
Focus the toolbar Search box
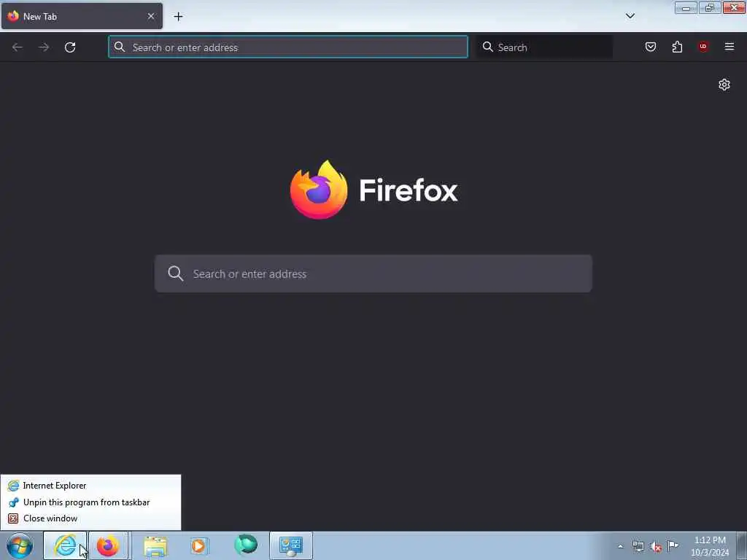(x=545, y=47)
